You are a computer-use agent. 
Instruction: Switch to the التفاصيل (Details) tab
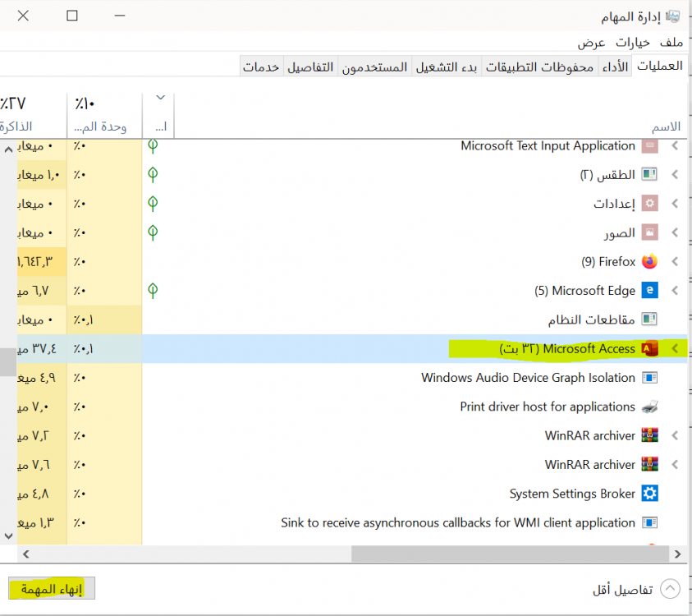click(x=310, y=67)
